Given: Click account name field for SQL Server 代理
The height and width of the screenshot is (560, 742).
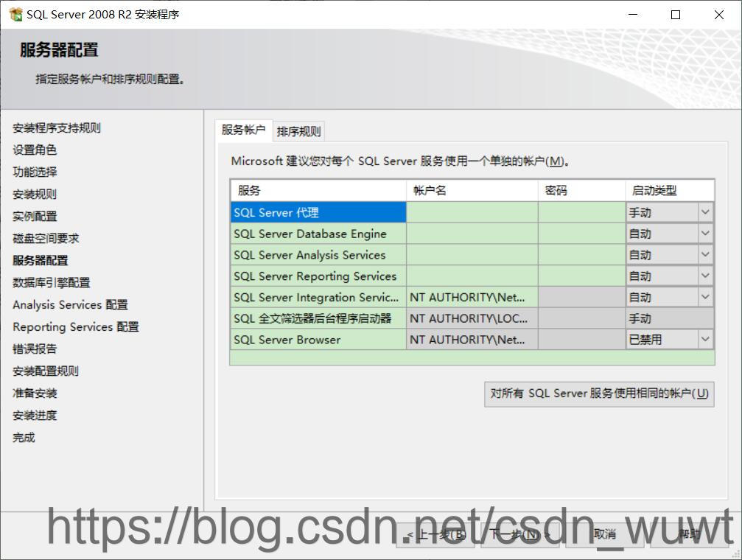Looking at the screenshot, I should 472,212.
